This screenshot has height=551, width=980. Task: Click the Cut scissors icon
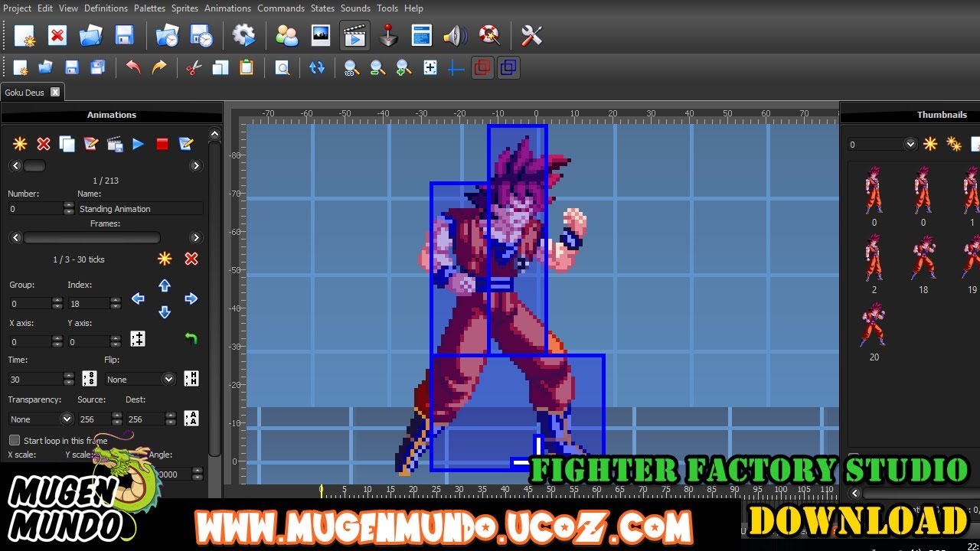[194, 67]
